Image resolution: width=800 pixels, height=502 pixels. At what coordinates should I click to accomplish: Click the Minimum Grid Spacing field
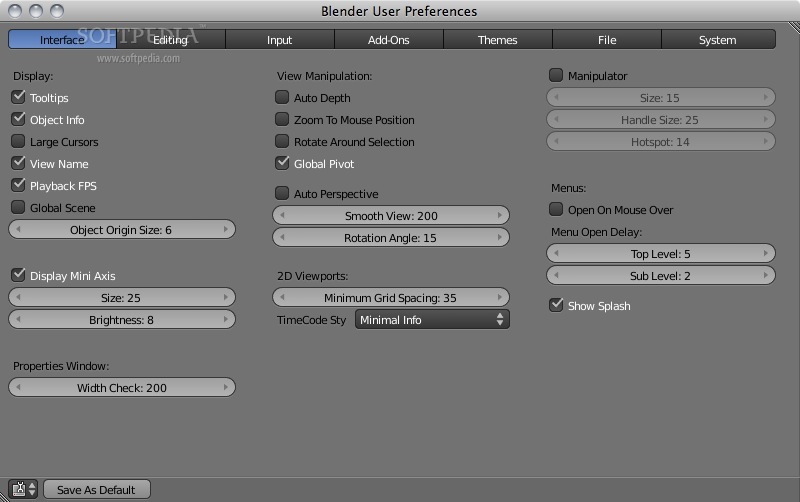[391, 297]
